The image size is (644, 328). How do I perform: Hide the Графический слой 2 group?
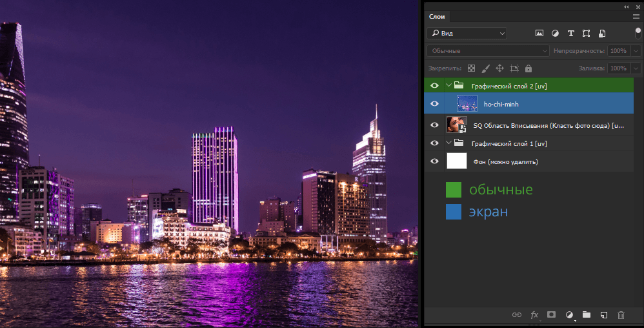[434, 85]
